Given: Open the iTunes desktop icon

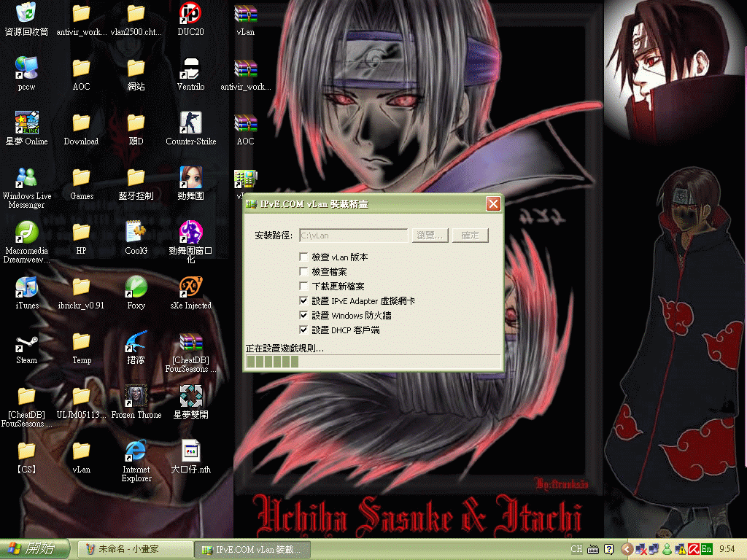Looking at the screenshot, I should tap(26, 288).
